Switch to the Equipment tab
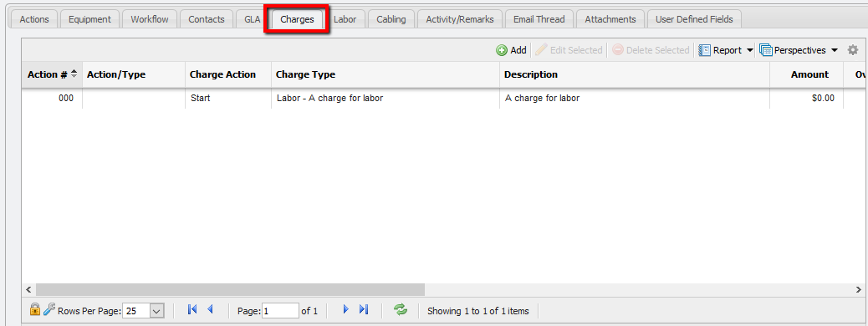 tap(89, 19)
